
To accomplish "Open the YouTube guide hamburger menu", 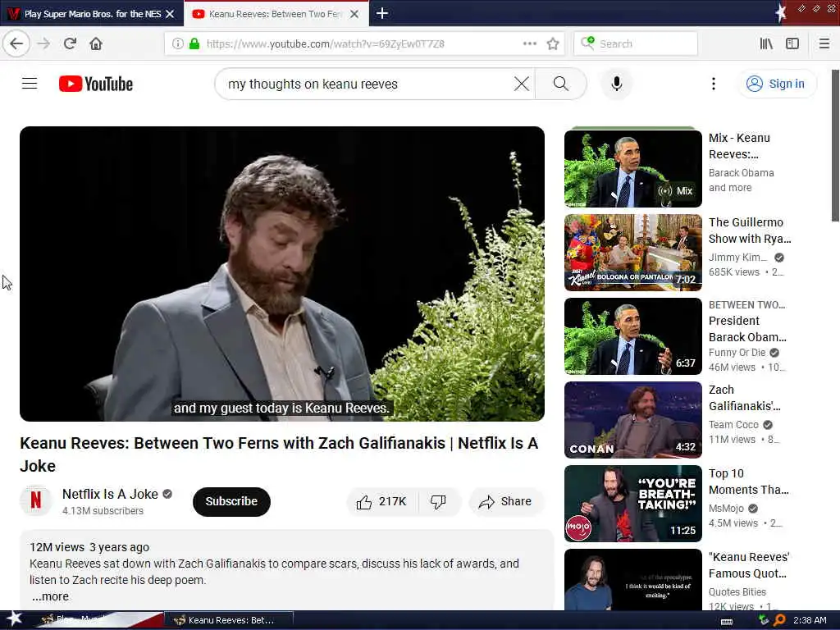I will (x=30, y=84).
